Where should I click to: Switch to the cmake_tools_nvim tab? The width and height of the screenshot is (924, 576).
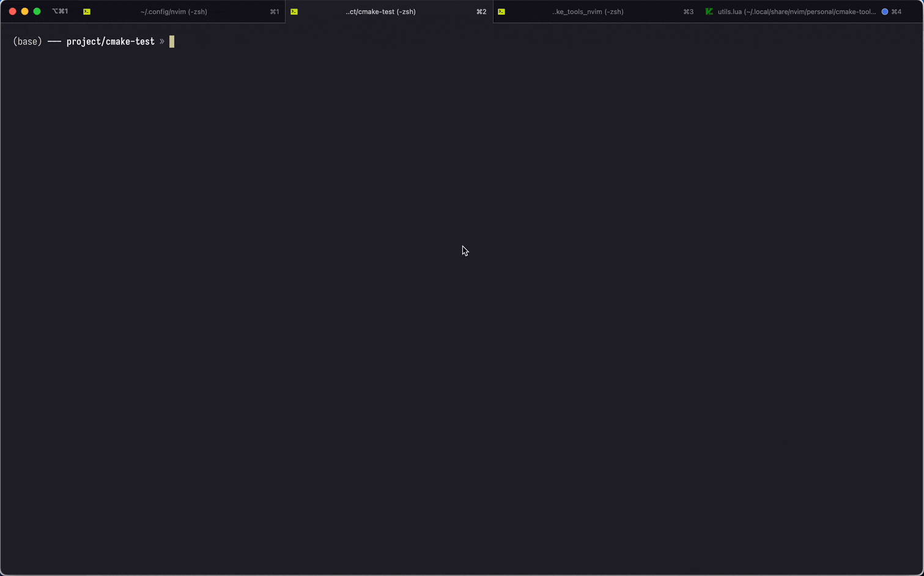point(587,11)
